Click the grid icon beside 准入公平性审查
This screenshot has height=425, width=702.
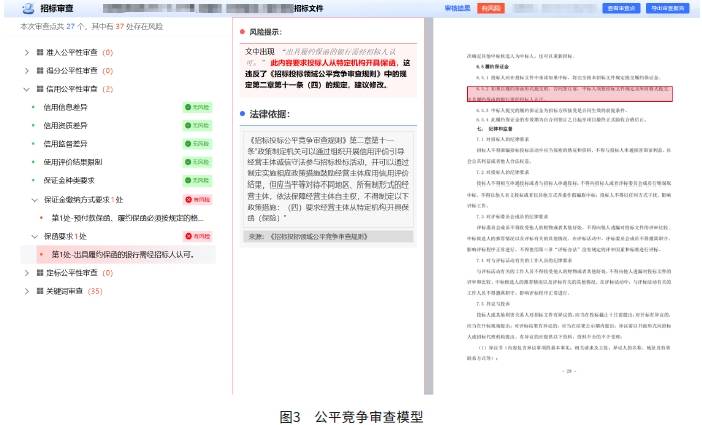pyautogui.click(x=40, y=52)
